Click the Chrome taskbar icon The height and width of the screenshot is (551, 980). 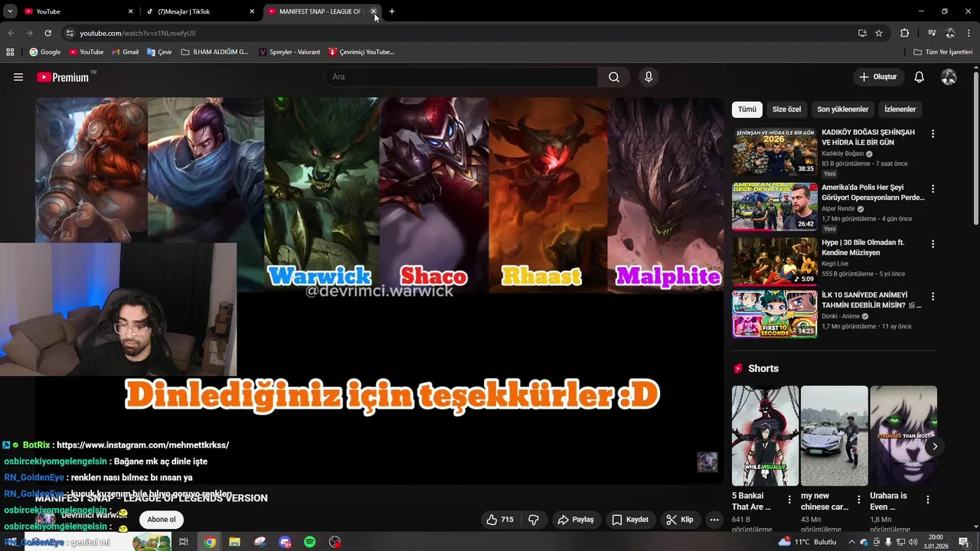(210, 542)
